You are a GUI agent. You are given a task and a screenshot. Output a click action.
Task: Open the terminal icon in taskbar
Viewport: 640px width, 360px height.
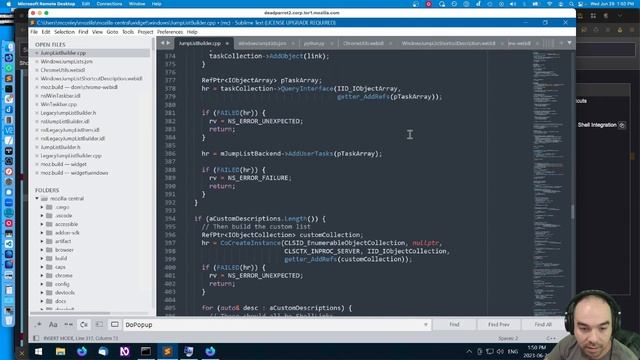click(146, 351)
